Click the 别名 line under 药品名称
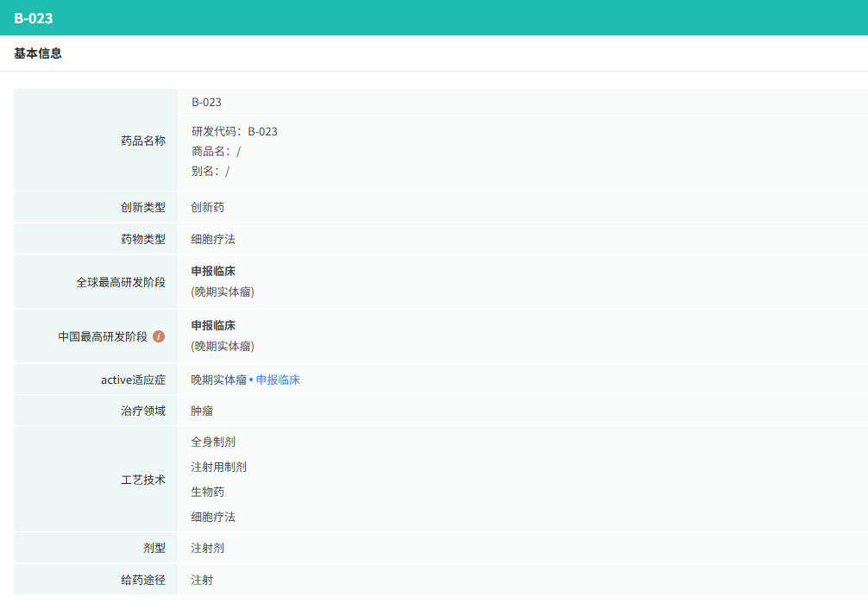The image size is (868, 609). (211, 171)
